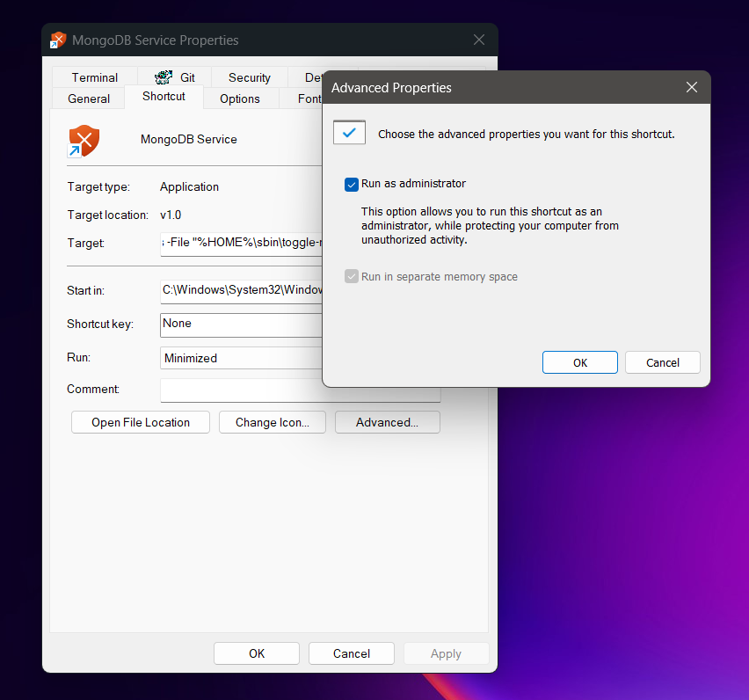Click Cancel in Advanced Properties dialog
The width and height of the screenshot is (749, 700).
pos(663,362)
